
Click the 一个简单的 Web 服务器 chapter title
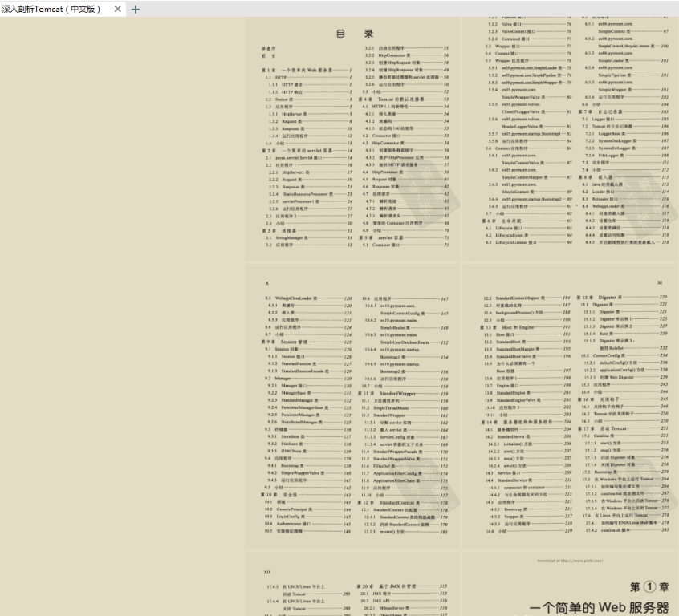click(600, 607)
